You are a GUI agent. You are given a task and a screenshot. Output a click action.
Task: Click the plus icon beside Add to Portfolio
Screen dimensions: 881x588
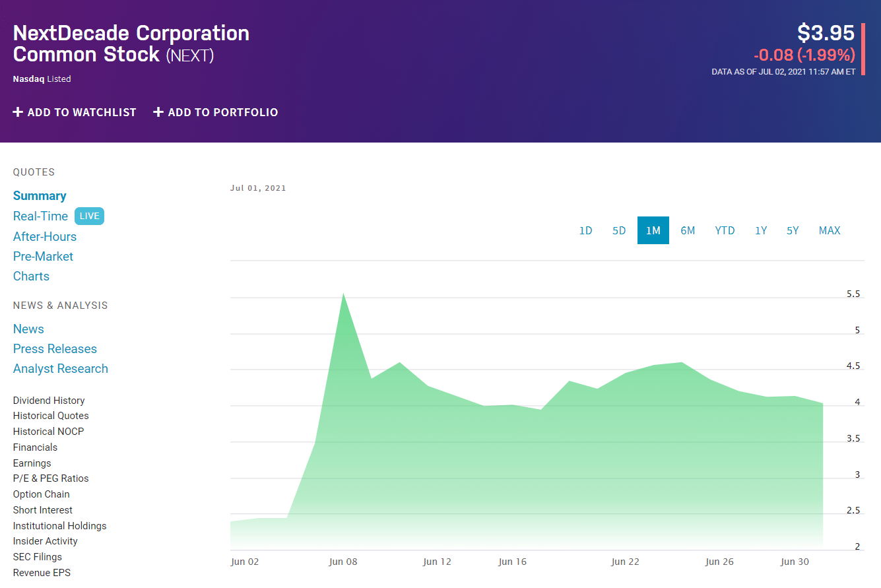click(x=158, y=112)
